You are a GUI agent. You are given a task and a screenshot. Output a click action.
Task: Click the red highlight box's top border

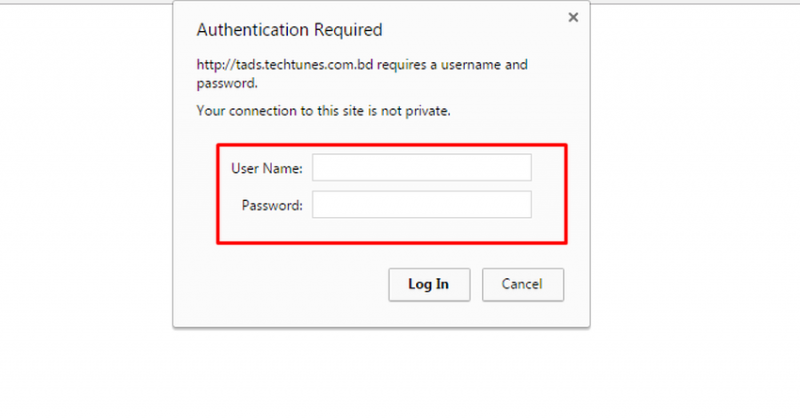pyautogui.click(x=392, y=146)
